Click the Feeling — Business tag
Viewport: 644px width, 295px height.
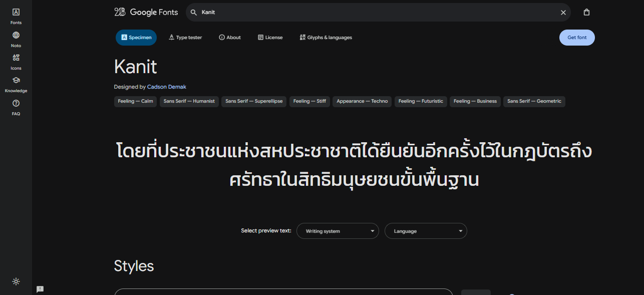click(x=475, y=101)
